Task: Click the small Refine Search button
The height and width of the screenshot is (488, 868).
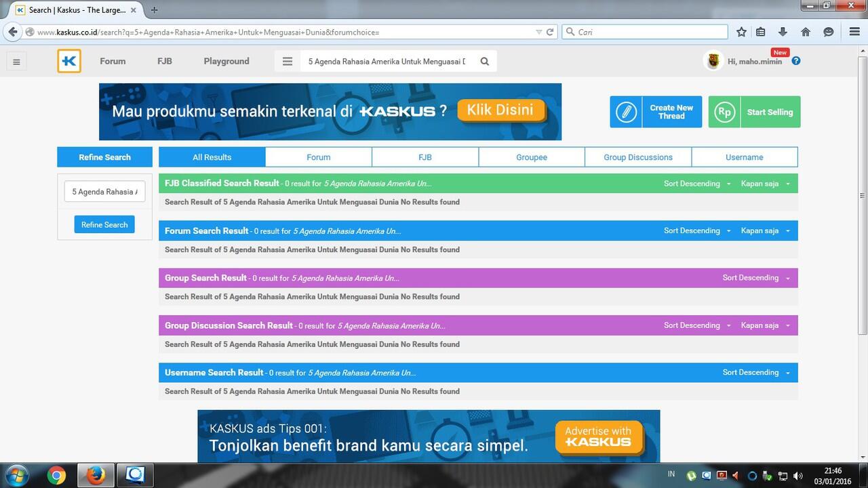Action: (x=104, y=224)
